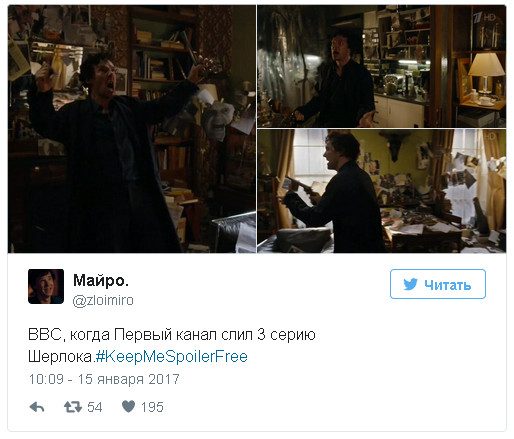The height and width of the screenshot is (439, 514).
Task: Open the #KeepMeSpoilerFree hashtag
Action: tap(171, 356)
